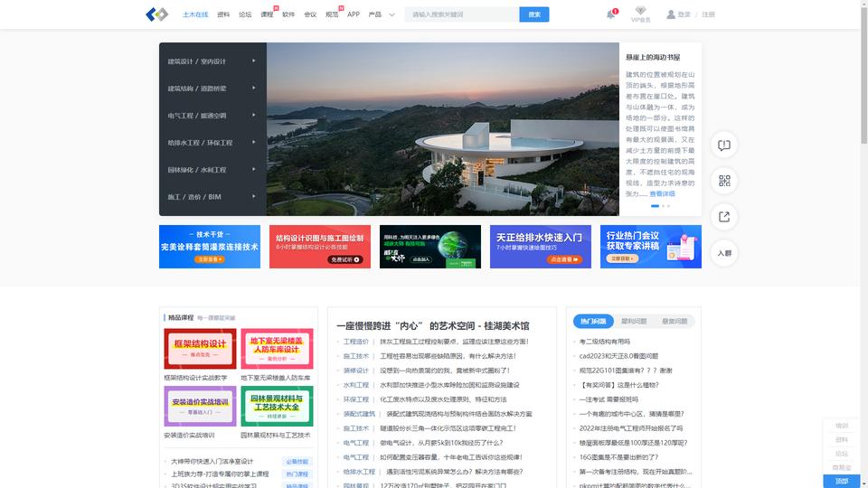
Task: Open the dark globe promotional banner
Action: [430, 247]
